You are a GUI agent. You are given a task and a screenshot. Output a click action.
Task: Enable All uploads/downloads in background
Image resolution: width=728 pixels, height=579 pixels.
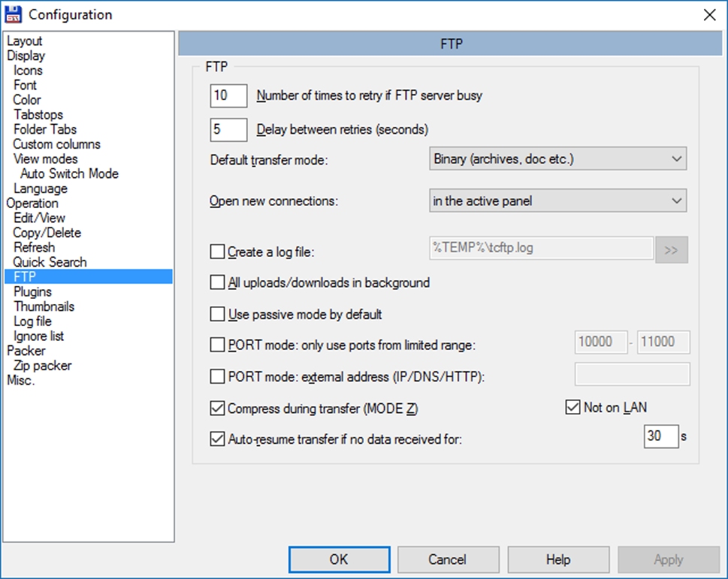218,283
